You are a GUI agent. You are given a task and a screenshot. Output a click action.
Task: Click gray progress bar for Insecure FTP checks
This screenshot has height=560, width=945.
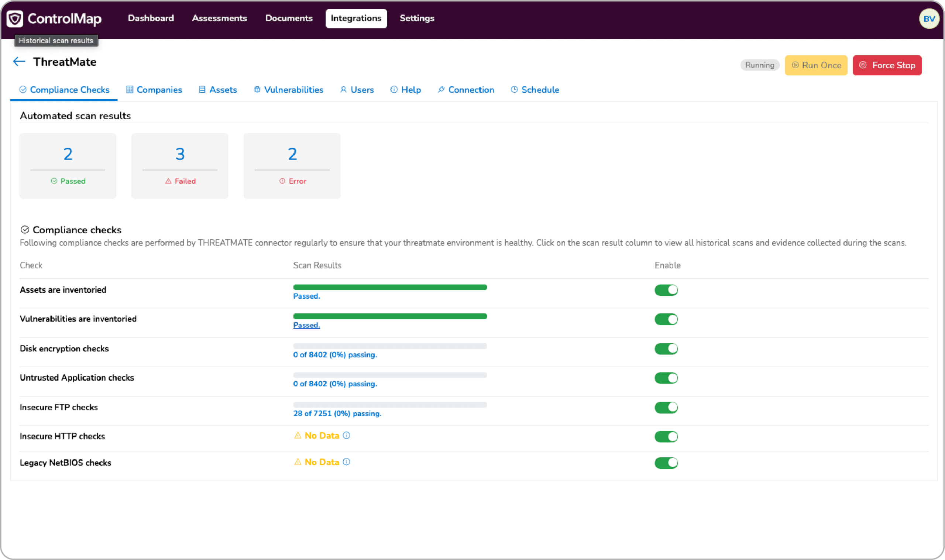click(x=390, y=405)
